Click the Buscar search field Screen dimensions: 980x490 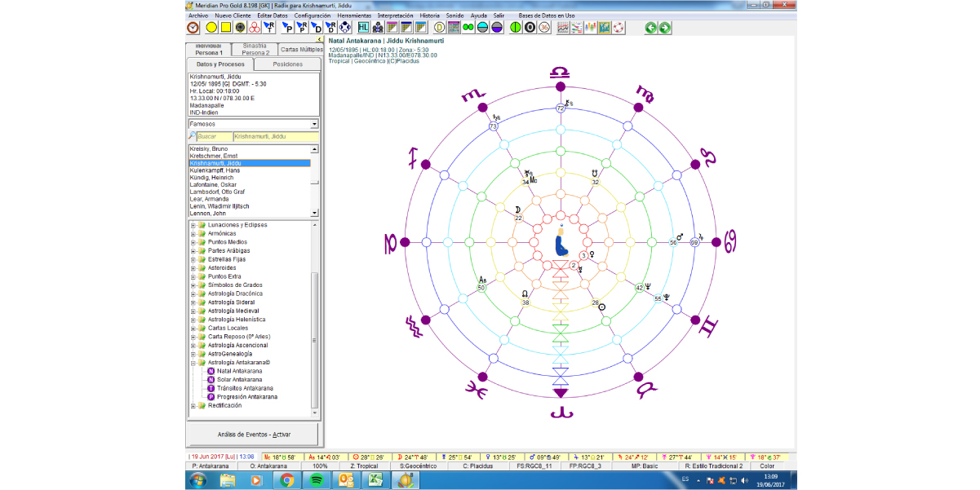click(215, 136)
